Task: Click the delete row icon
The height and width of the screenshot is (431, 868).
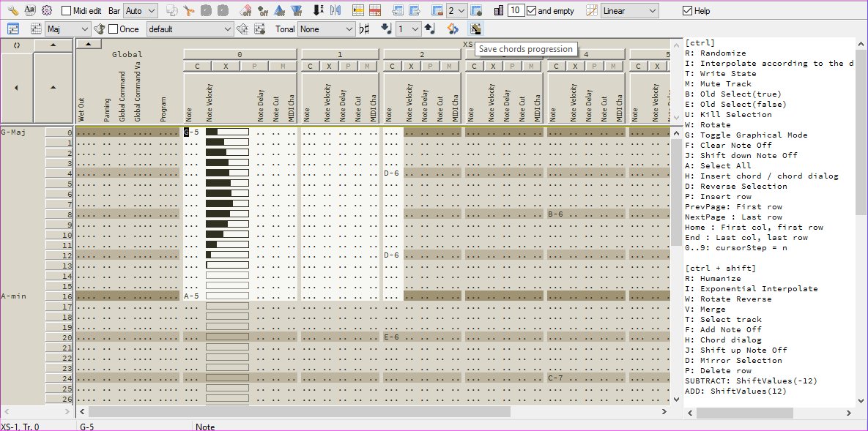Action: [375, 10]
